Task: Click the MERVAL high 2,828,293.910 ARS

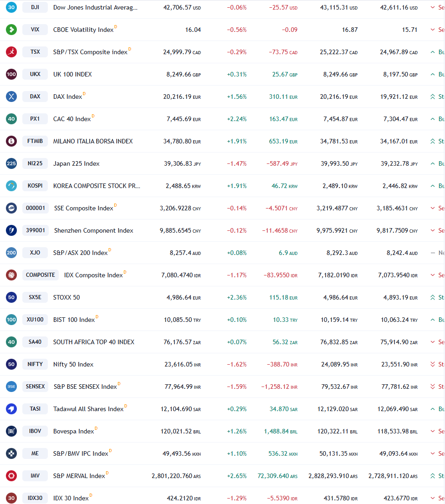Action: coord(333,476)
